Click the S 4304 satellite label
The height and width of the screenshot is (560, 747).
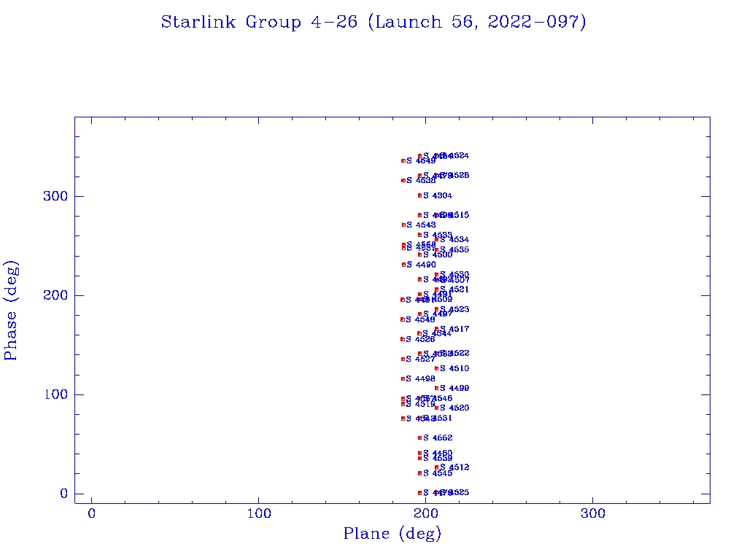[x=438, y=195]
